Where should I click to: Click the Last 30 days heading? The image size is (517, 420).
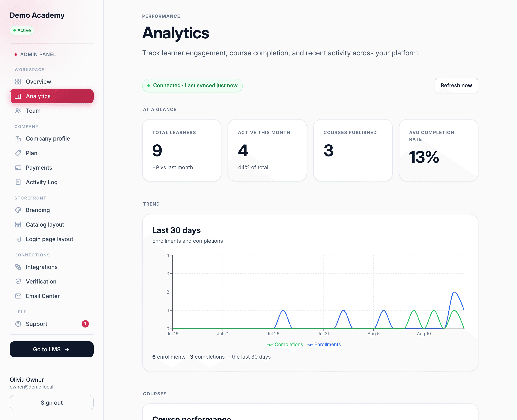point(176,230)
